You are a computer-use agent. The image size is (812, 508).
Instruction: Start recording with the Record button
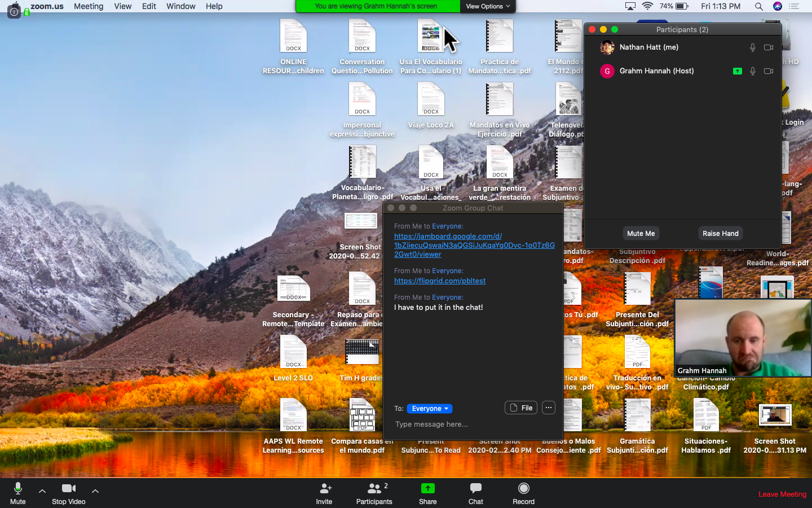(x=524, y=493)
